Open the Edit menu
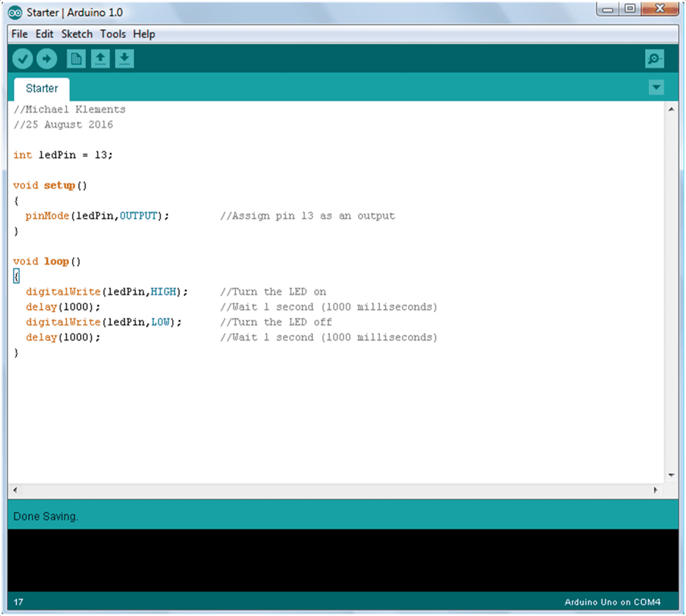Screen dimensions: 686x616 pos(44,34)
